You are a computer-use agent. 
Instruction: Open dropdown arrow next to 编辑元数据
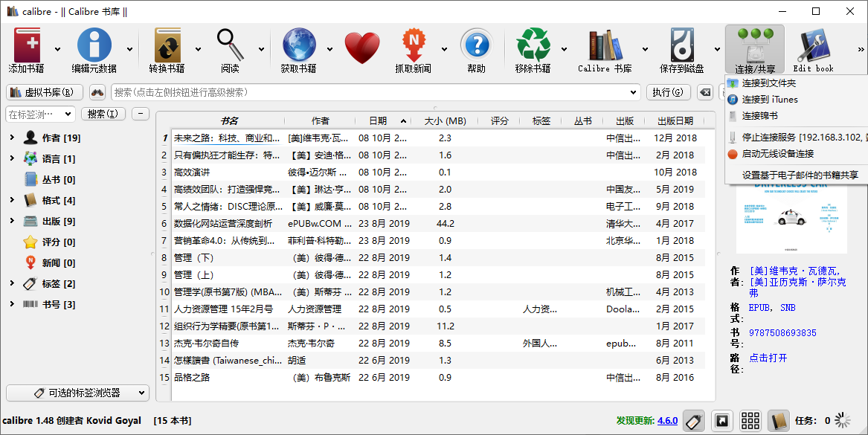coord(129,50)
